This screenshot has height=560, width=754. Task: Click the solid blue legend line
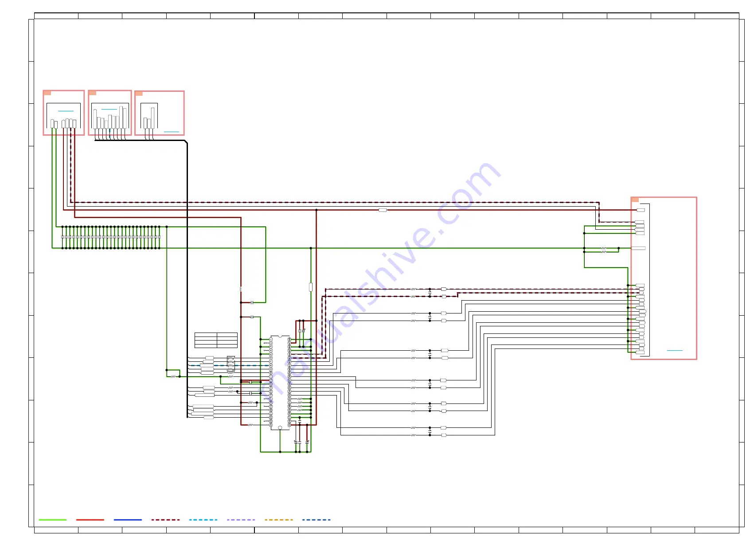[x=128, y=520]
